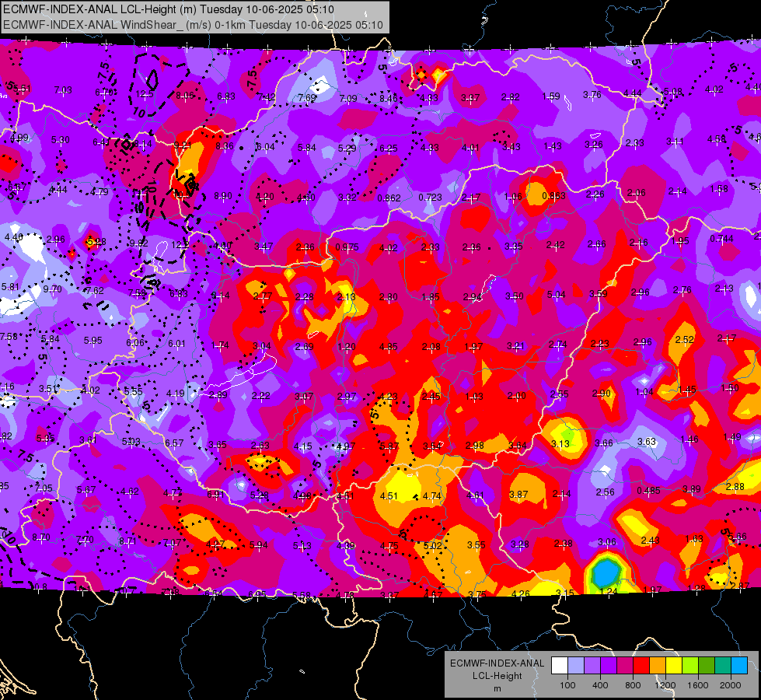Click the wind shear value 1.59
Image resolution: width=761 pixels, height=700 pixels.
point(551,96)
